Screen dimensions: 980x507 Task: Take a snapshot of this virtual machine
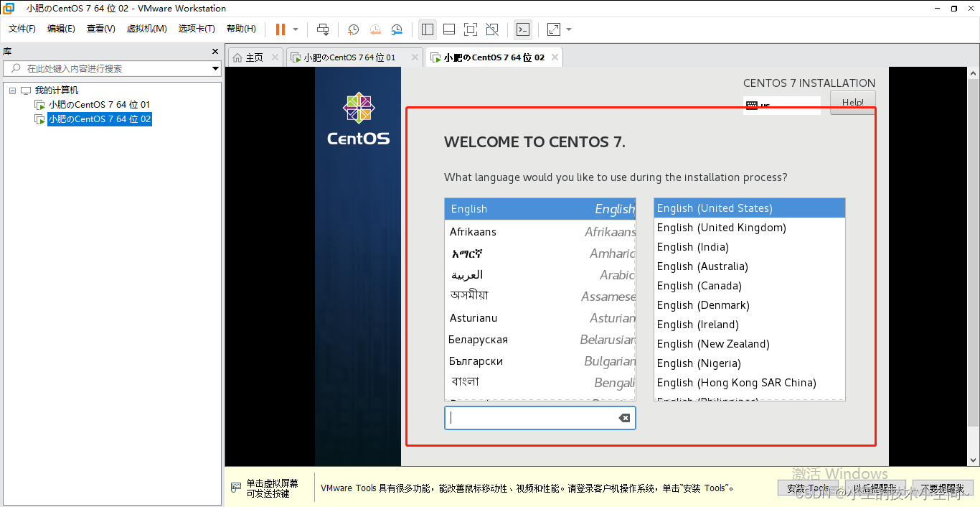point(354,29)
